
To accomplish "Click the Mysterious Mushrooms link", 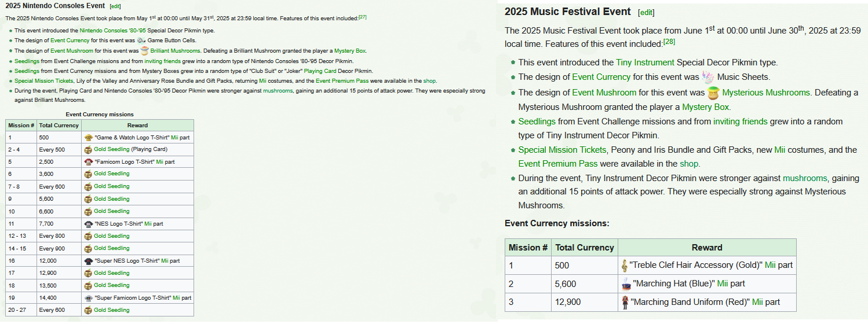I will point(765,93).
